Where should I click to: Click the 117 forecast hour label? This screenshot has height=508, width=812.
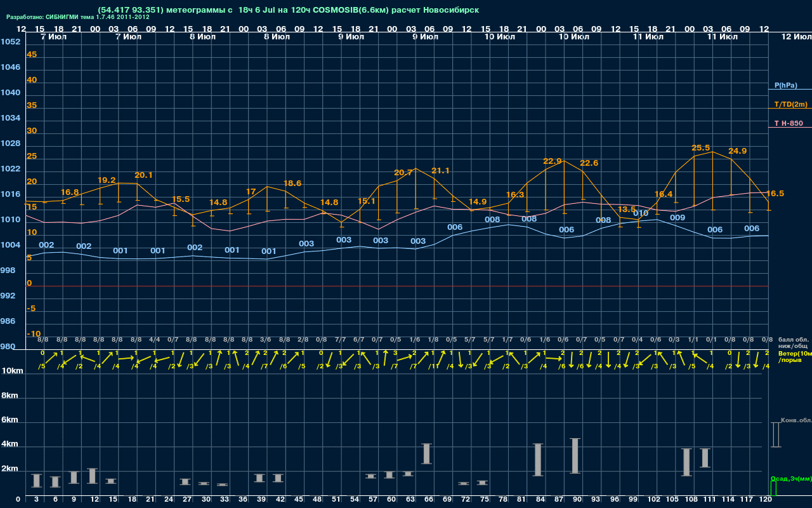pos(747,500)
